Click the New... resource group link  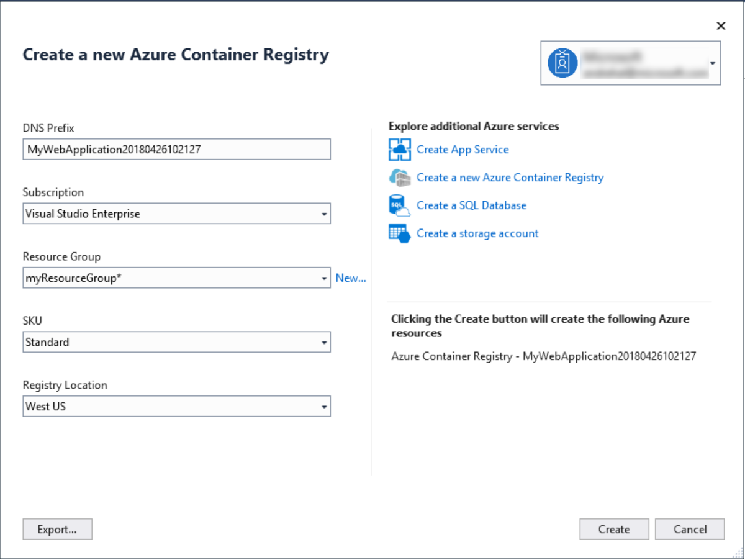(351, 278)
